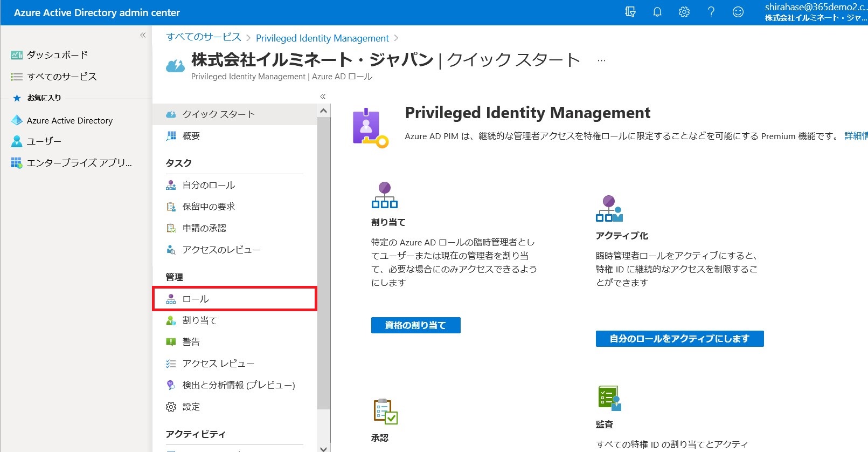This screenshot has height=452, width=868.
Task: Click the 設定 gear icon in the menu
Action: 171,407
